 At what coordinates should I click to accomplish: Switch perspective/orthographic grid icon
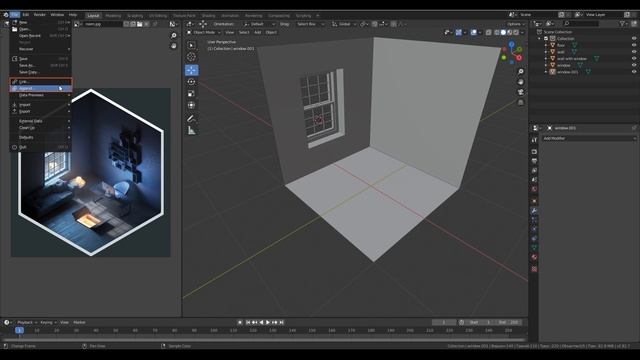tap(520, 102)
